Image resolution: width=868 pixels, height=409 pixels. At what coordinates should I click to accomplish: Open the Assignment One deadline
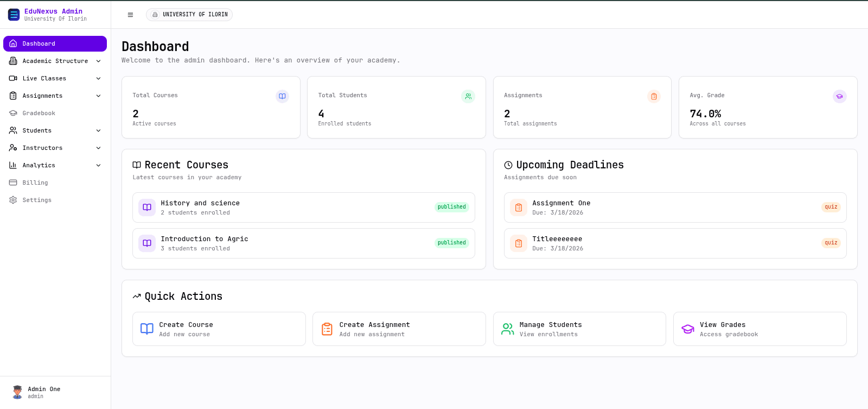coord(675,207)
